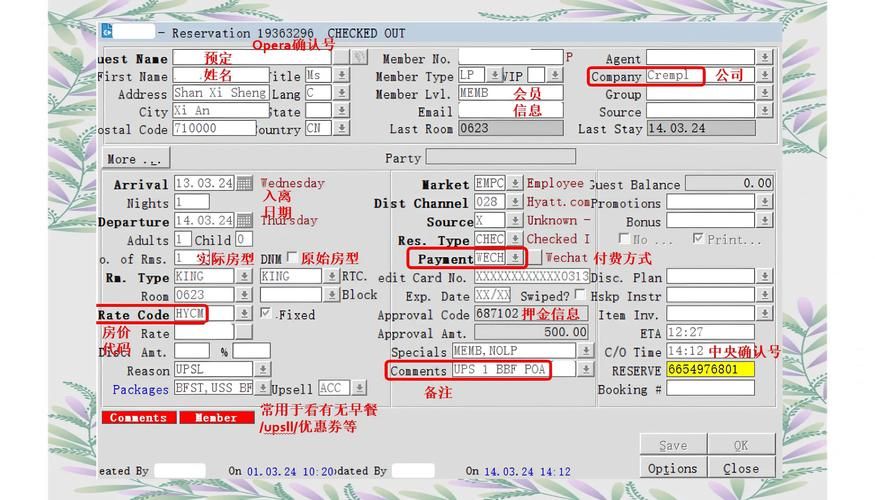Click the Agent field lookup arrow
875x500 pixels.
[x=765, y=58]
